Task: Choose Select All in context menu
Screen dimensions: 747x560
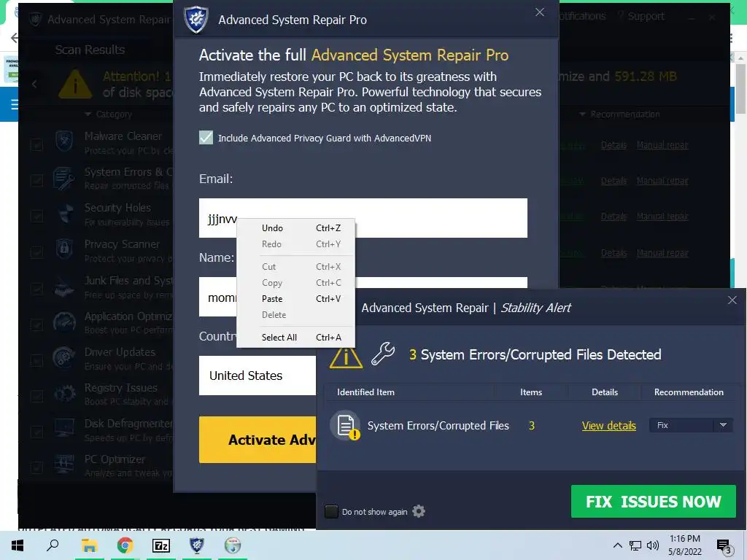Action: tap(296, 338)
